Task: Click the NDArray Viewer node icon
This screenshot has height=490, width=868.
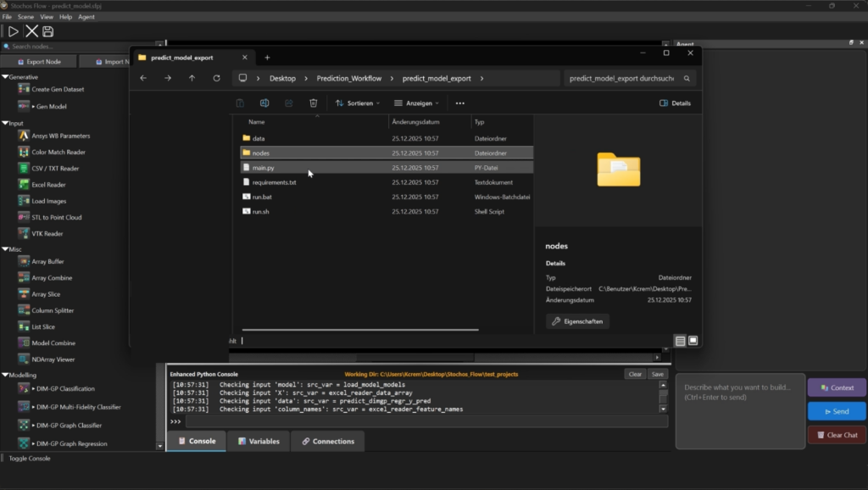Action: point(24,359)
